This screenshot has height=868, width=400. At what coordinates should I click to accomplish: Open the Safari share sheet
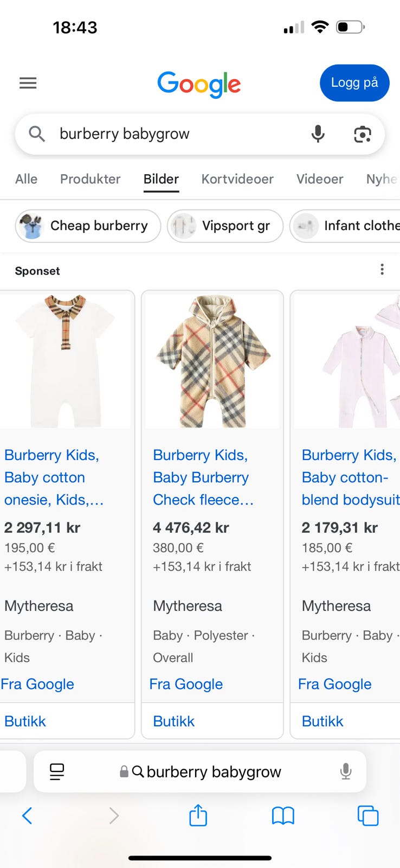(198, 815)
